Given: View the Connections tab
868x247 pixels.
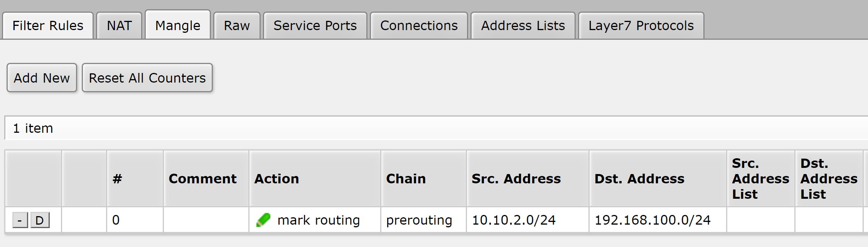Looking at the screenshot, I should 419,26.
